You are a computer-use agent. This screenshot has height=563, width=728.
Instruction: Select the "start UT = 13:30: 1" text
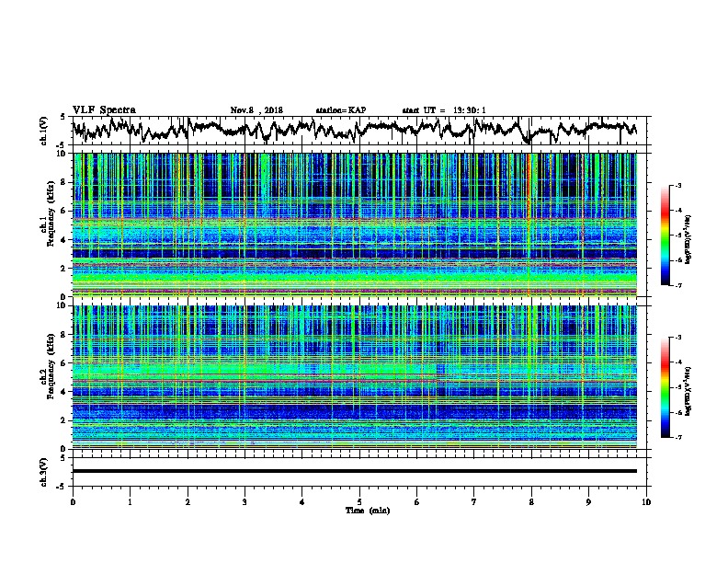click(444, 110)
